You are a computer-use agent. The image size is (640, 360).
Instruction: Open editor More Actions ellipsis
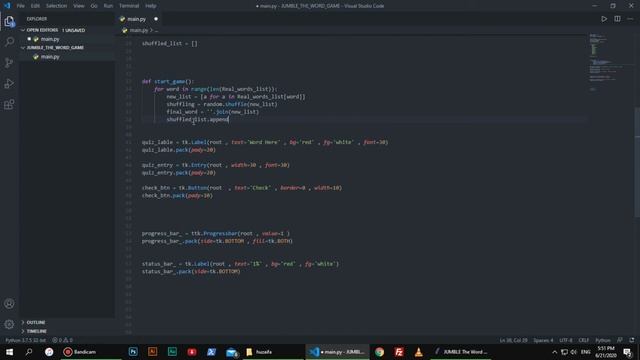coord(631,19)
